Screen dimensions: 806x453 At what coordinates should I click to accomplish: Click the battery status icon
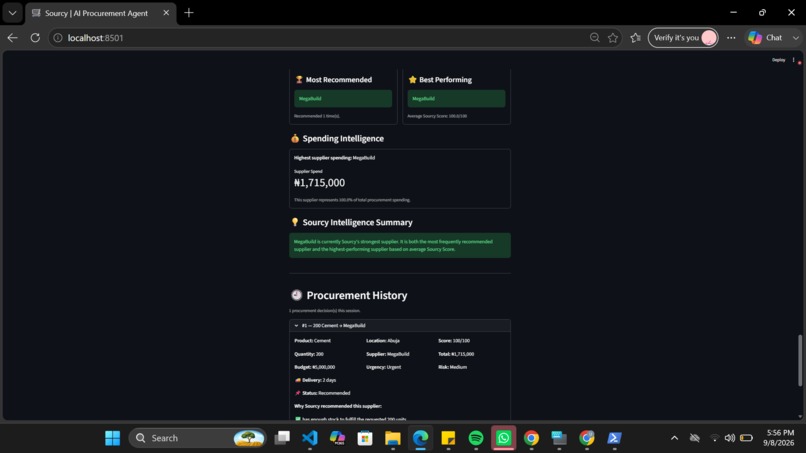(746, 438)
